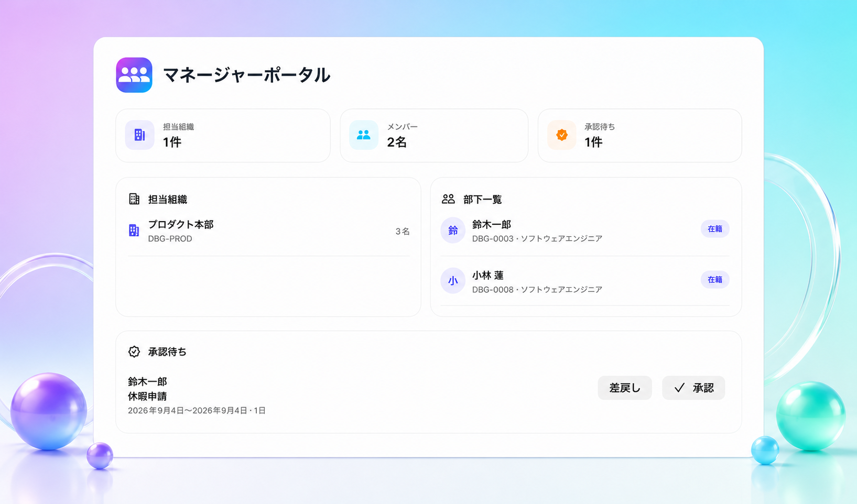Click the 在籍 badge for 鈴木一郎
Screen dimensions: 857x504
point(715,229)
